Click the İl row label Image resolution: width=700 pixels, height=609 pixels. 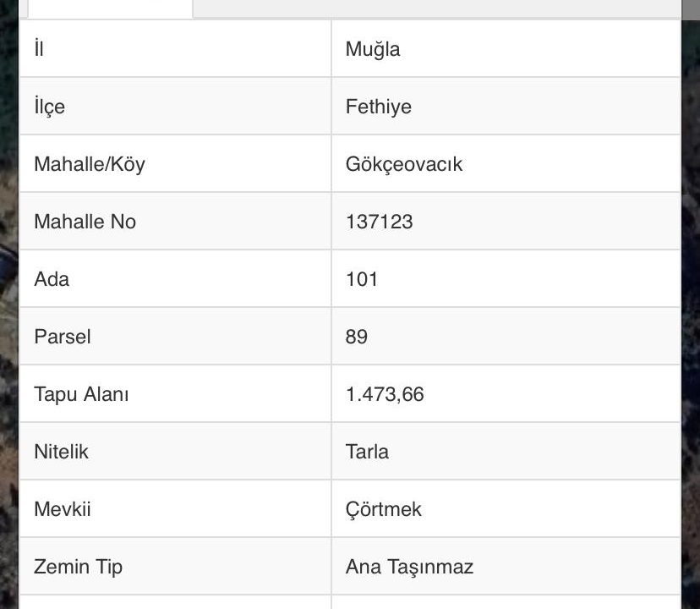click(176, 49)
